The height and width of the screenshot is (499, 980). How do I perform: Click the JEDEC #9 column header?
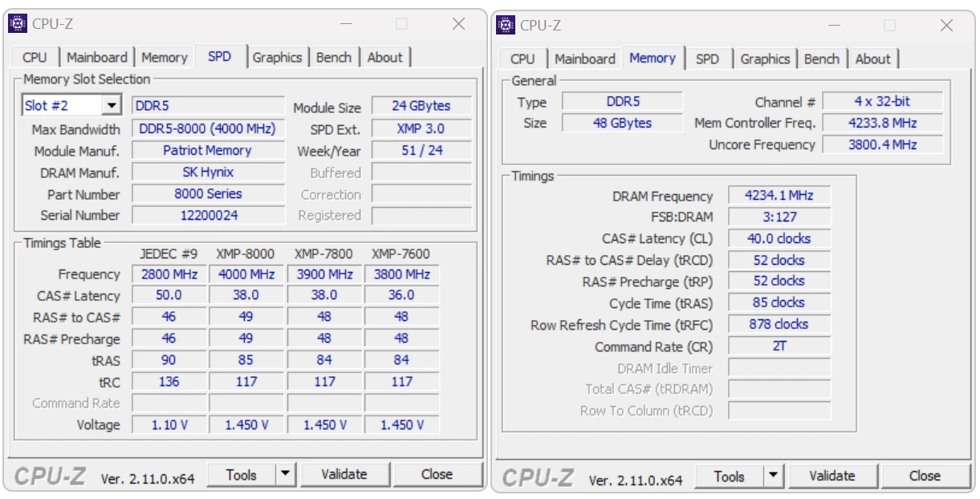click(169, 254)
